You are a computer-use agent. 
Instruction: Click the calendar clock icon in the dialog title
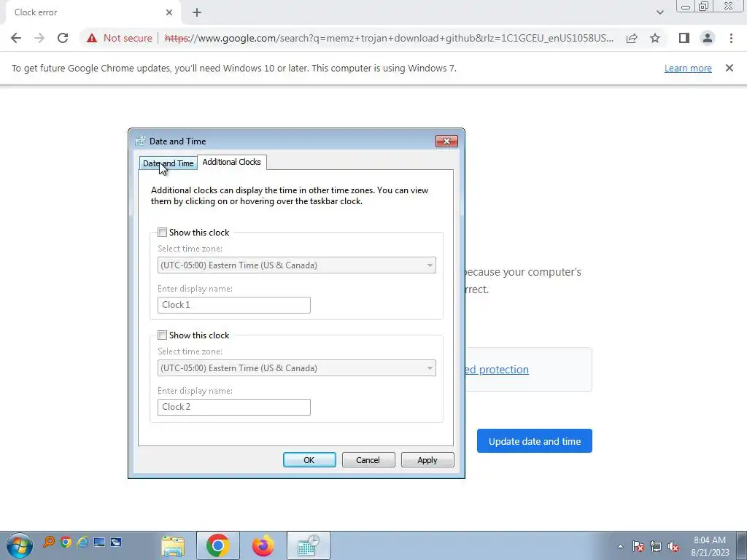(x=140, y=141)
